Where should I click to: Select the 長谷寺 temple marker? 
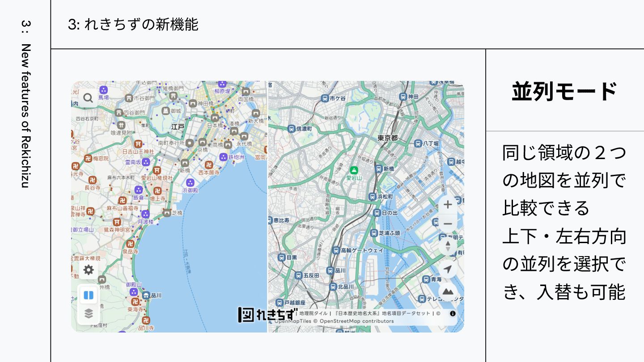(93, 180)
